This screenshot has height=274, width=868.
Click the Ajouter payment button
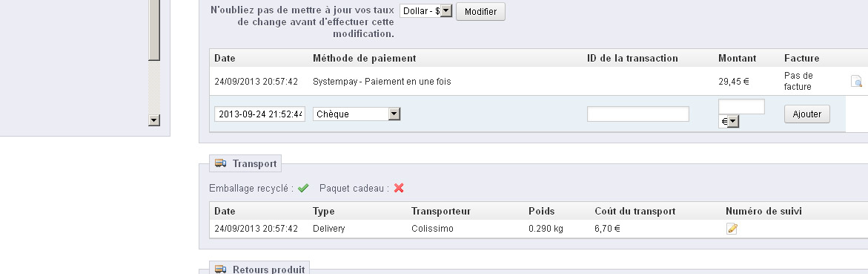coord(807,114)
